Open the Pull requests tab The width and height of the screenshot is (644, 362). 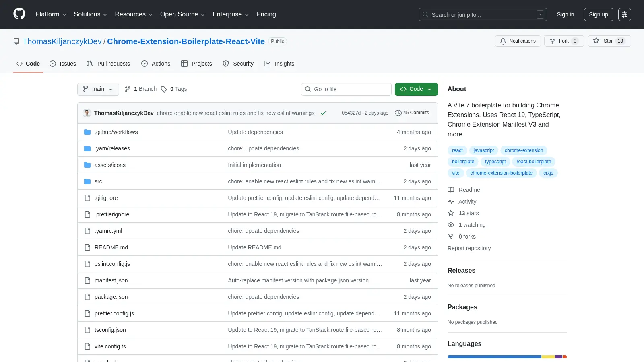point(108,64)
